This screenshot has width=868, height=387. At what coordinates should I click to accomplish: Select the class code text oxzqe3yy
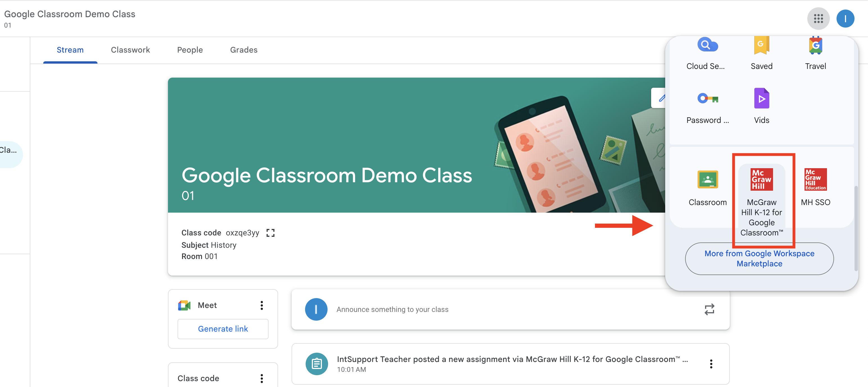coord(242,233)
